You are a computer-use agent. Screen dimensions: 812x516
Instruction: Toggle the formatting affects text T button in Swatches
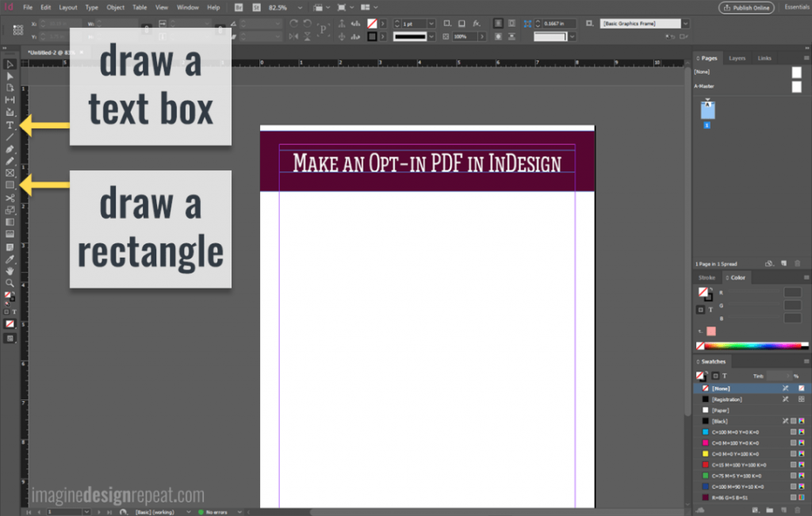724,376
